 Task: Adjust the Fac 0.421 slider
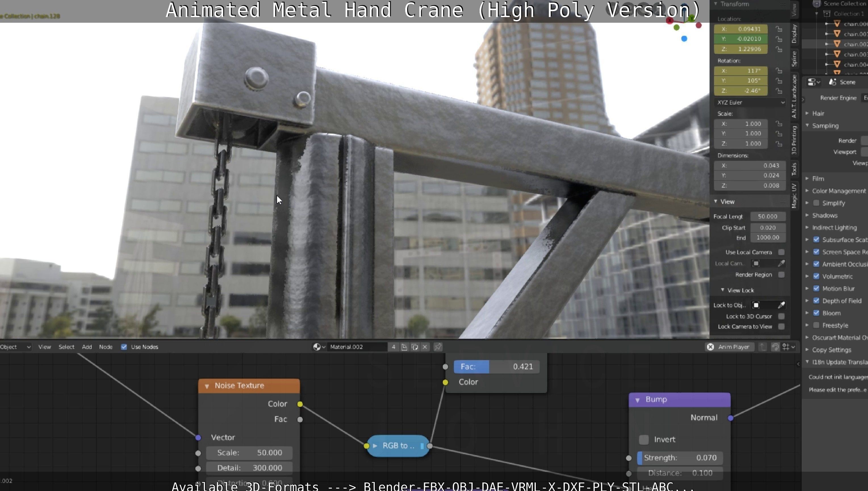pos(497,367)
